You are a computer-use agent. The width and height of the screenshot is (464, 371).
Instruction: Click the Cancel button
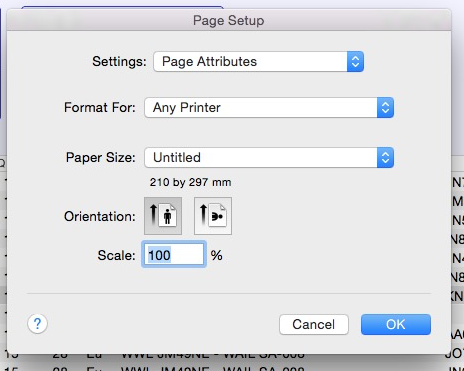[x=314, y=324]
